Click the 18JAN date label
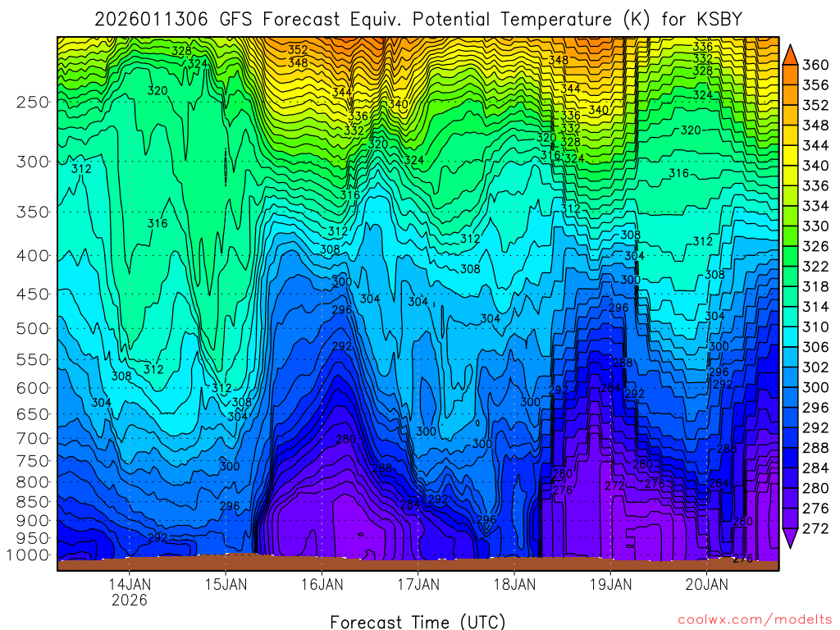The image size is (840, 630). [514, 584]
